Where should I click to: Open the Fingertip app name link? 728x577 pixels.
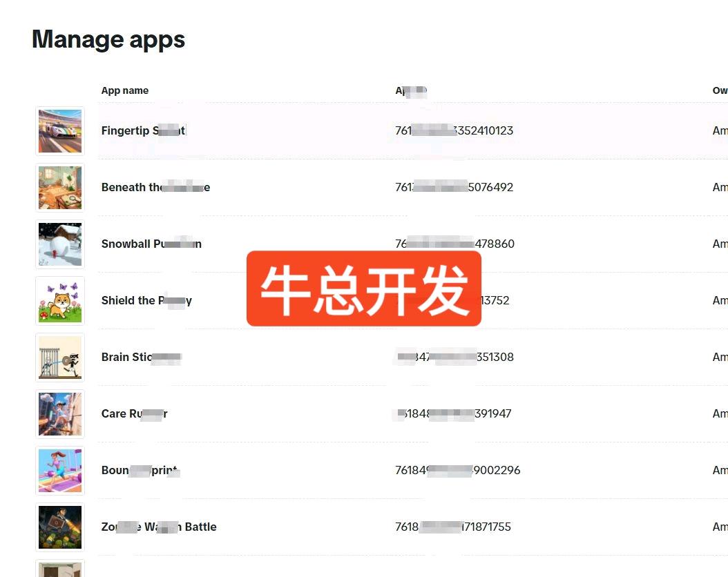144,130
